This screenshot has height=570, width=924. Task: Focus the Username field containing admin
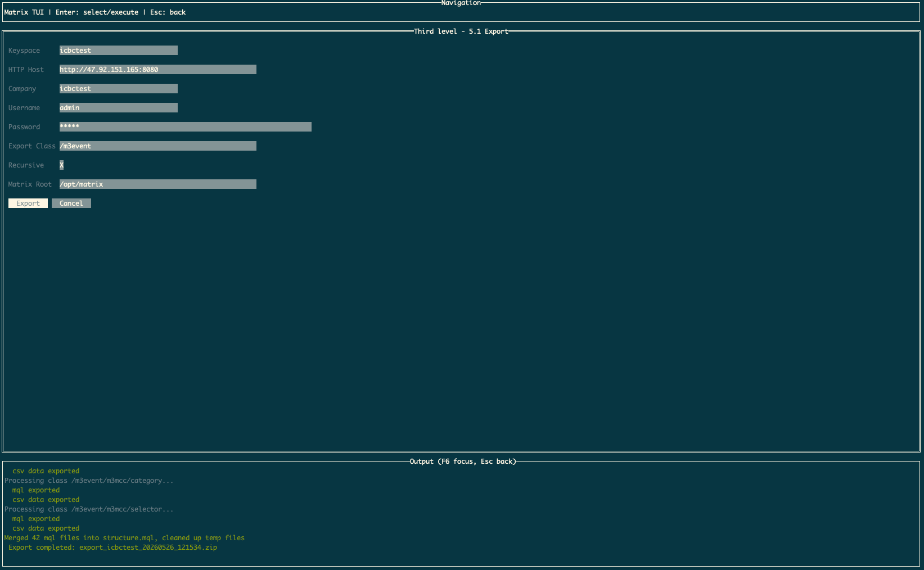coord(119,108)
